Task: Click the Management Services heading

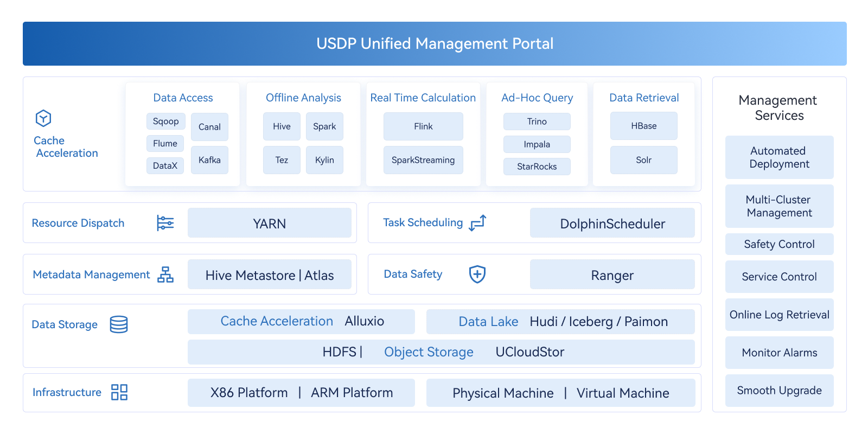Action: (778, 108)
